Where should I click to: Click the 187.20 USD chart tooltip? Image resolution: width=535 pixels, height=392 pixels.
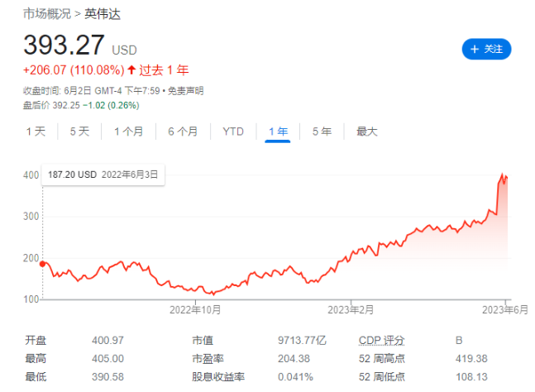pyautogui.click(x=103, y=175)
